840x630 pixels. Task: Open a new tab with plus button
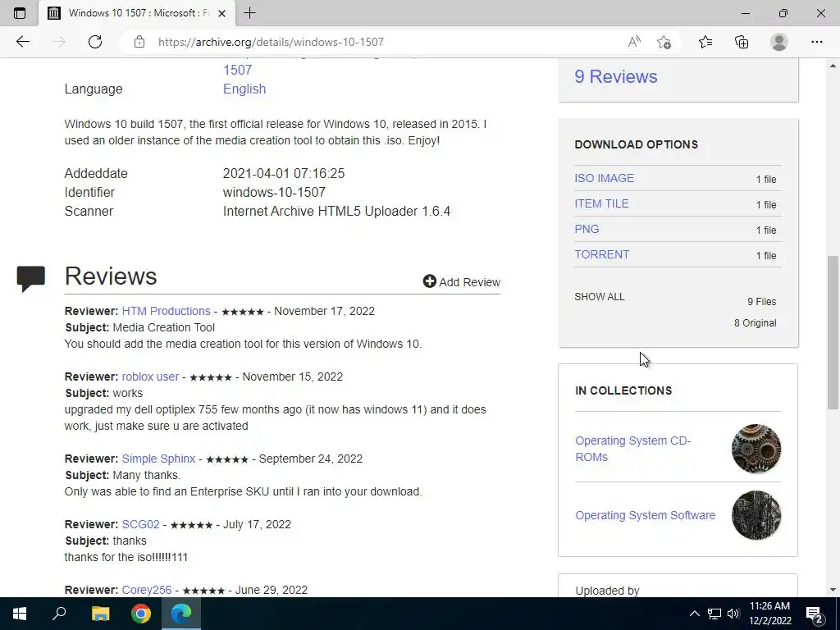249,13
